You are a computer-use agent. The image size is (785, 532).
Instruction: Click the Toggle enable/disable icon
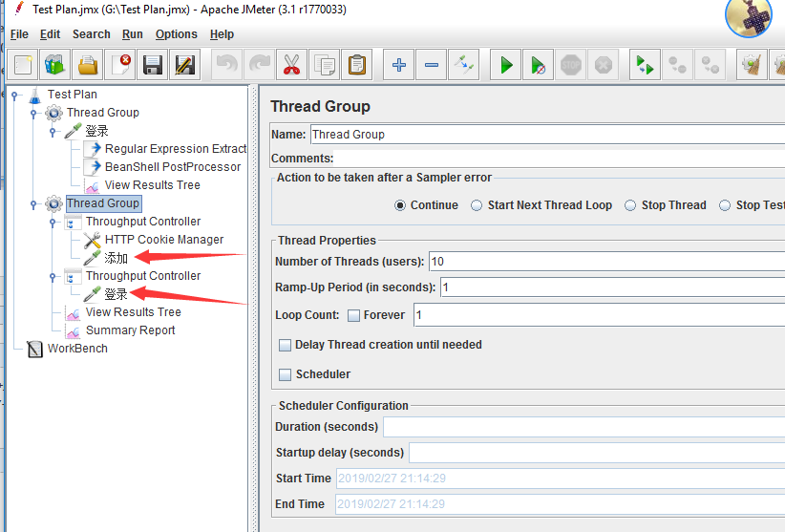[x=463, y=65]
